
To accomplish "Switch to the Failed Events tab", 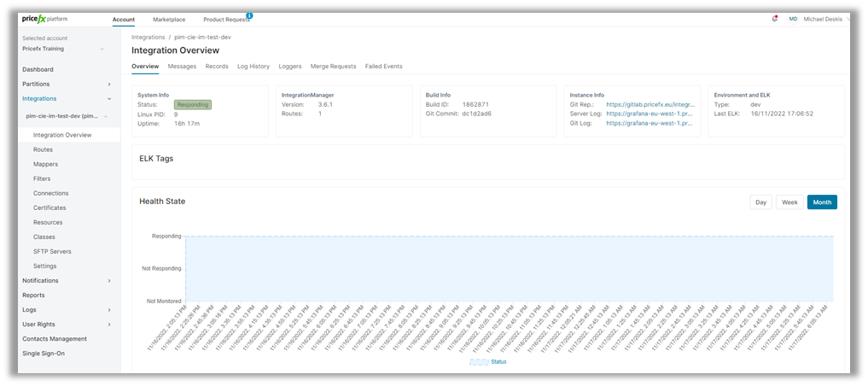I will 383,66.
